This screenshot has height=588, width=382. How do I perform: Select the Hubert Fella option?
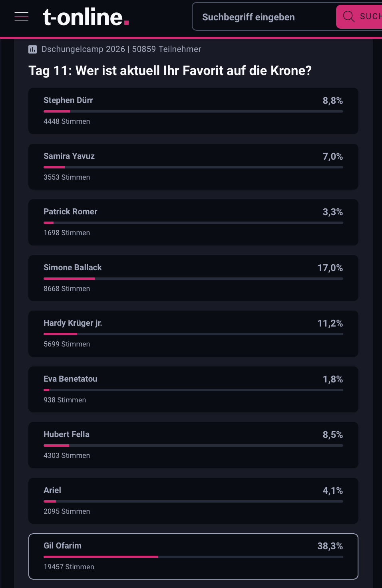(193, 445)
